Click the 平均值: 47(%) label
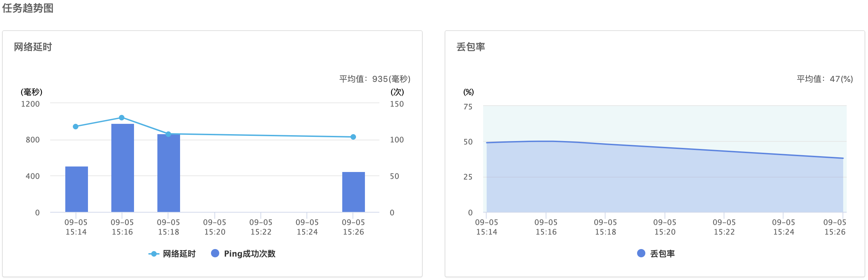 click(x=825, y=79)
